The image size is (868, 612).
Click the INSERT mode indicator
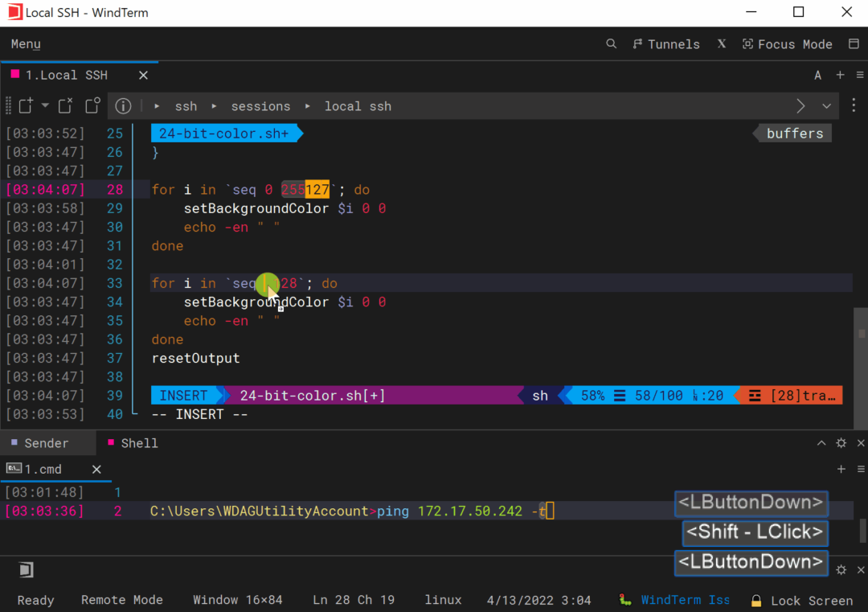pyautogui.click(x=183, y=396)
